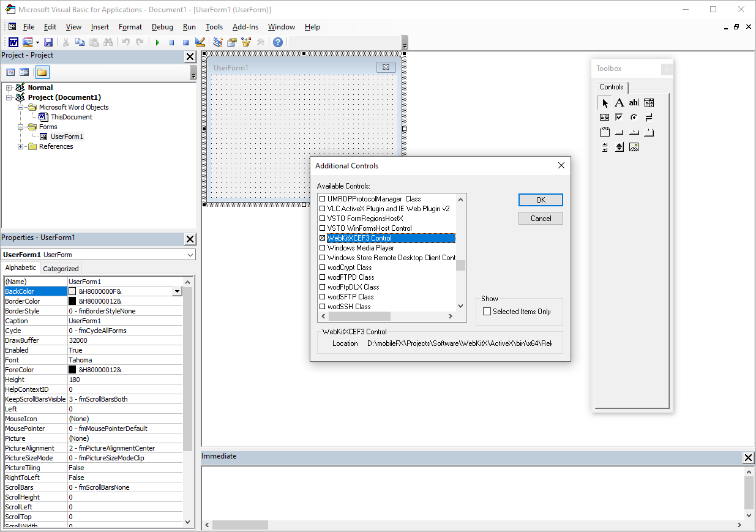756x532 pixels.
Task: Click the ForeColor black color swatch
Action: (x=72, y=370)
